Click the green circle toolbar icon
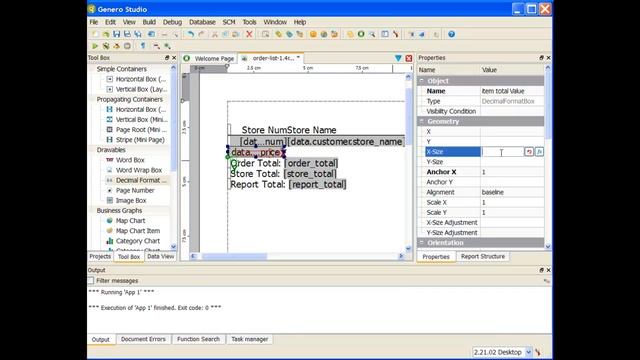 pyautogui.click(x=361, y=34)
